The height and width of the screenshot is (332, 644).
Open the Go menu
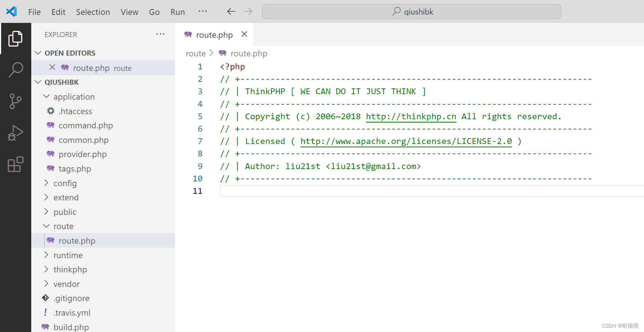coord(154,12)
